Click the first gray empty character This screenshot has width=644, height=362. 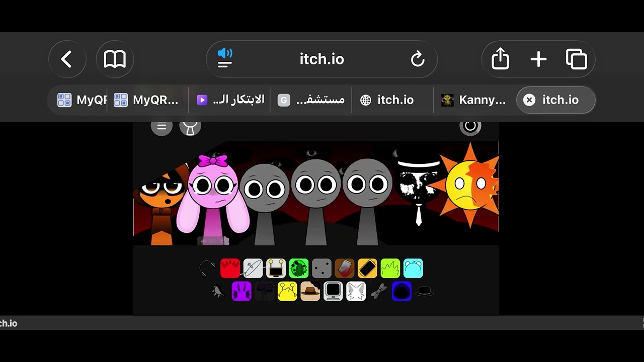click(264, 204)
